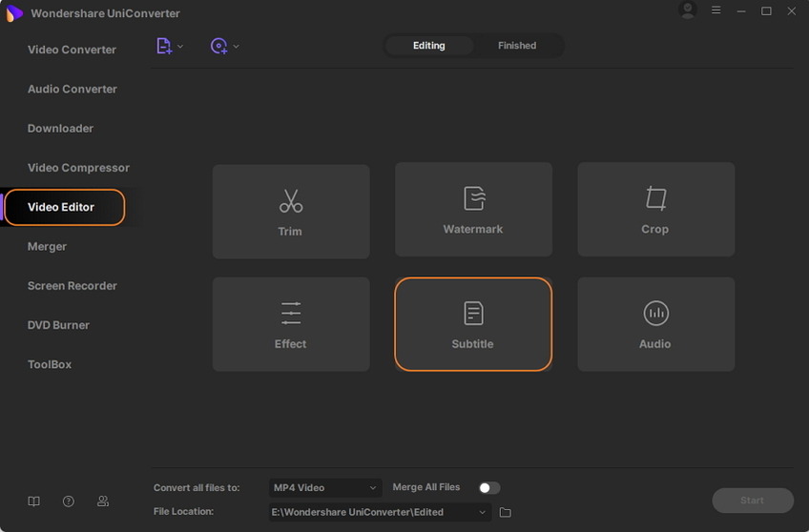Open the Trim scissors tool
Image resolution: width=809 pixels, height=532 pixels.
pyautogui.click(x=290, y=211)
